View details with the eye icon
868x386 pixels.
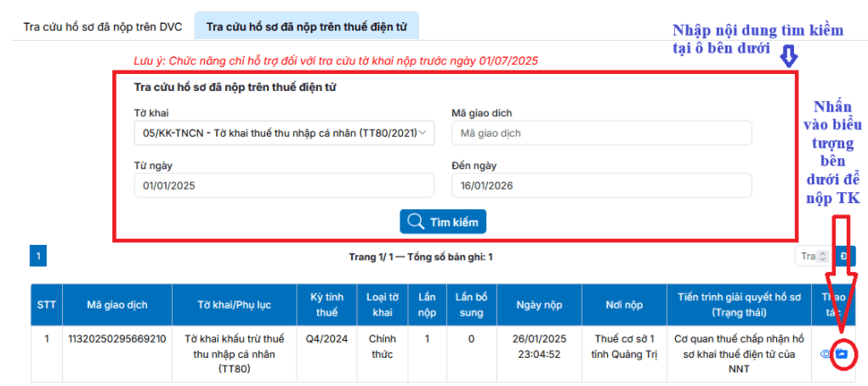pyautogui.click(x=825, y=354)
